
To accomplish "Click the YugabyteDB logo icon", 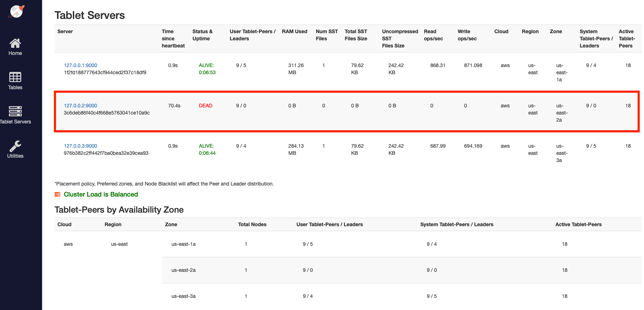I will point(16,11).
